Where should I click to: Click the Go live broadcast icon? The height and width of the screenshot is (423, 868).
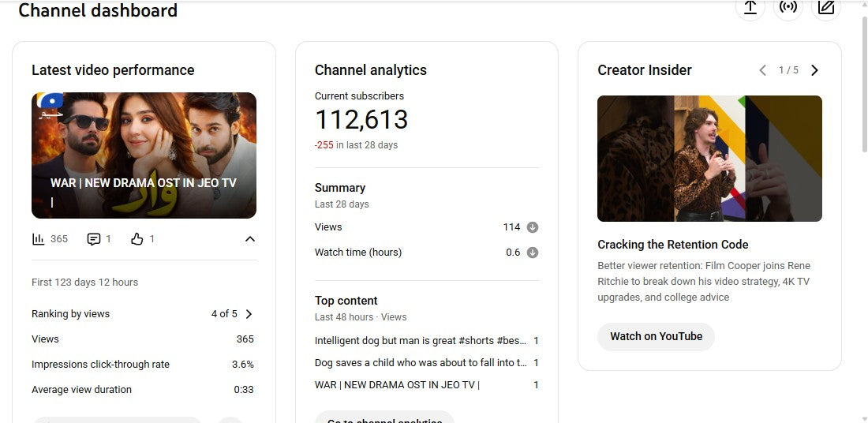pyautogui.click(x=788, y=7)
